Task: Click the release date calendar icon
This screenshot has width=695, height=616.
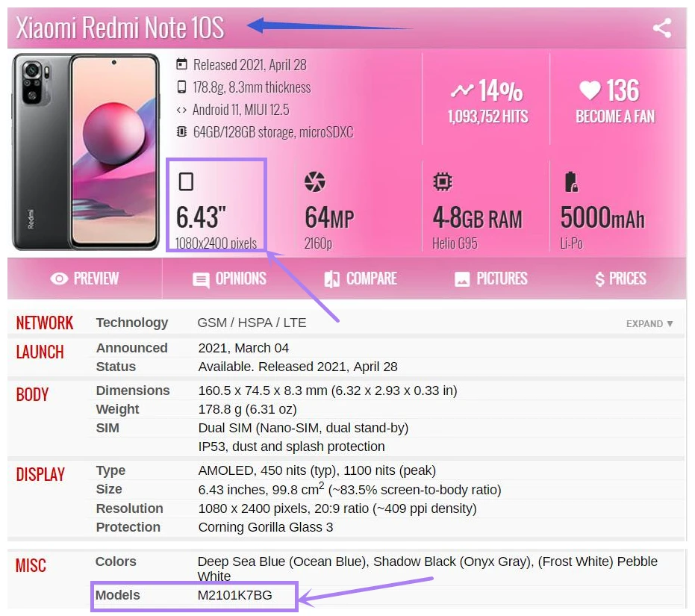Action: 181,64
